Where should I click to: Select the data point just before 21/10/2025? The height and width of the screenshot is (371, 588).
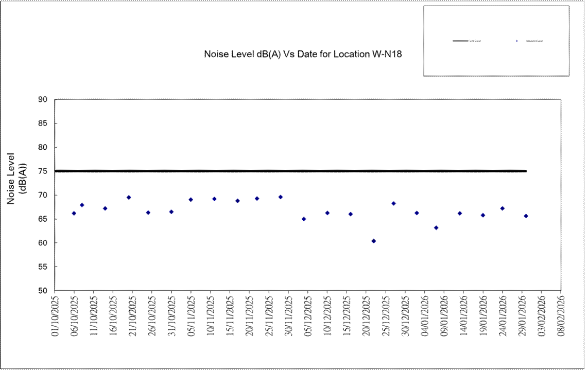[x=129, y=197]
